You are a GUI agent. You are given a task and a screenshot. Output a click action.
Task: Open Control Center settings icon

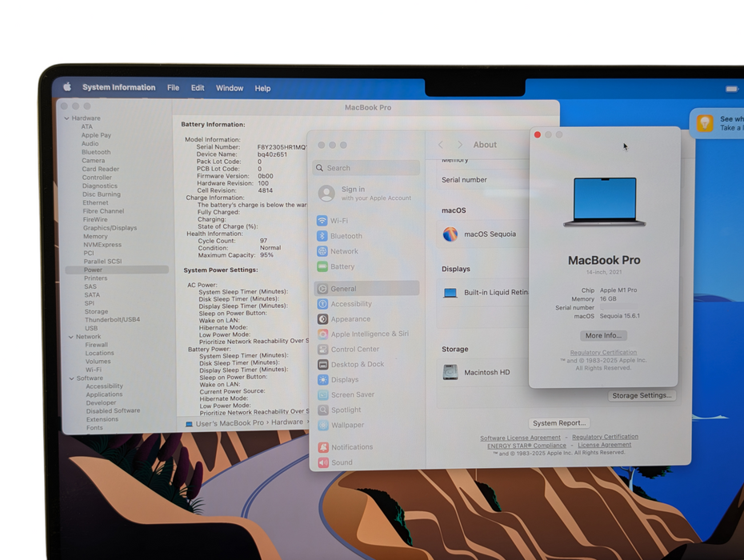tap(323, 350)
